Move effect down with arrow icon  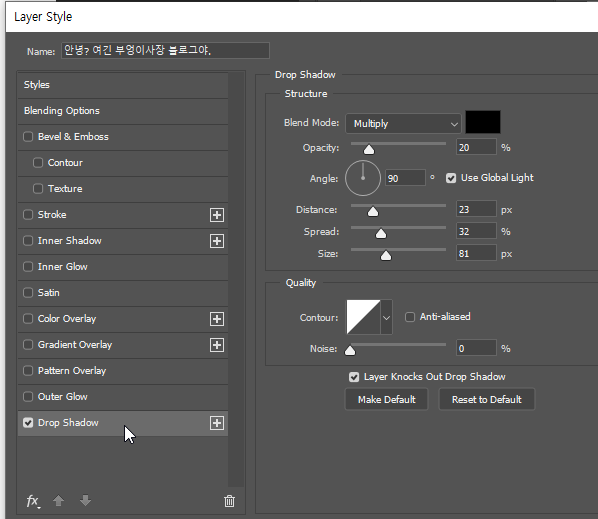pos(85,501)
